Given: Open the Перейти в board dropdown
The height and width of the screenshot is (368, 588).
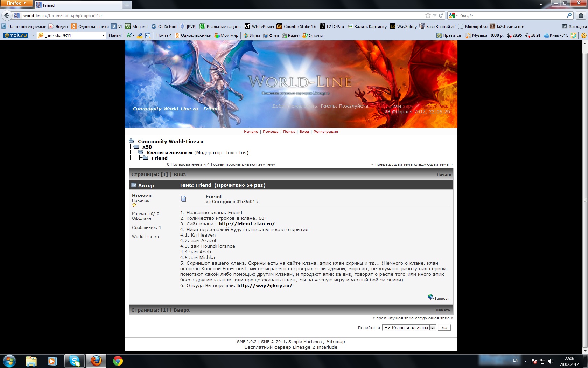Looking at the screenshot, I should 409,328.
